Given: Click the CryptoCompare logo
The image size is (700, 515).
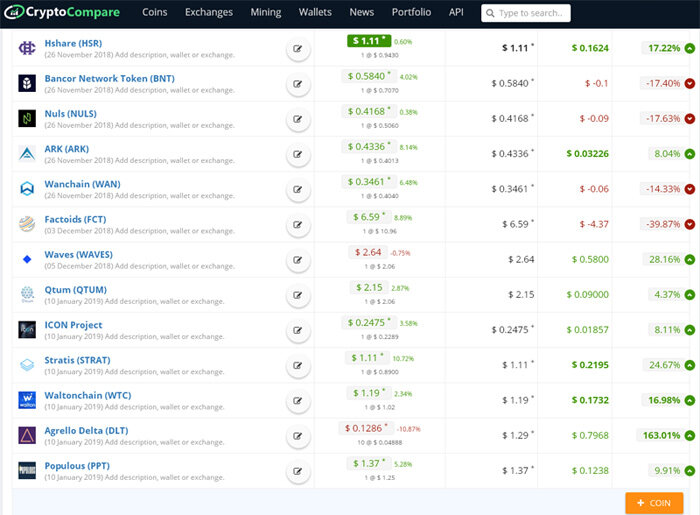Looking at the screenshot, I should 62,12.
